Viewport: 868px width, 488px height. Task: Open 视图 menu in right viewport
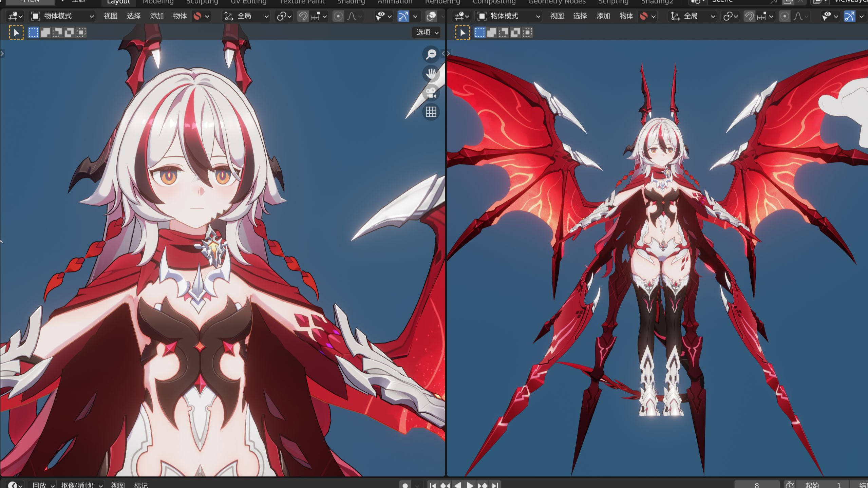(557, 16)
